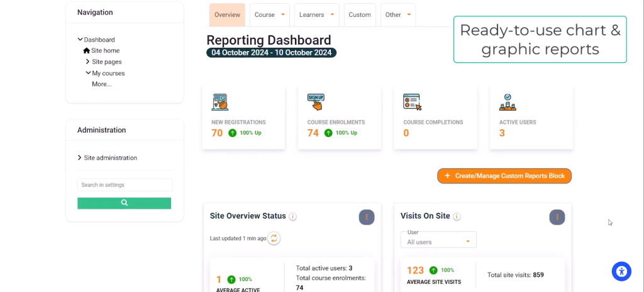Open the Site Overview Status info icon
The height and width of the screenshot is (292, 644).
pyautogui.click(x=292, y=217)
